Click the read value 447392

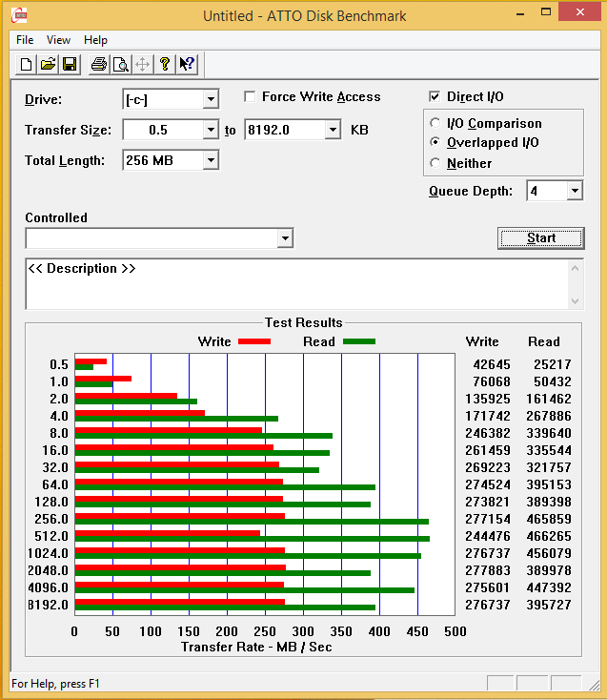pyautogui.click(x=549, y=588)
